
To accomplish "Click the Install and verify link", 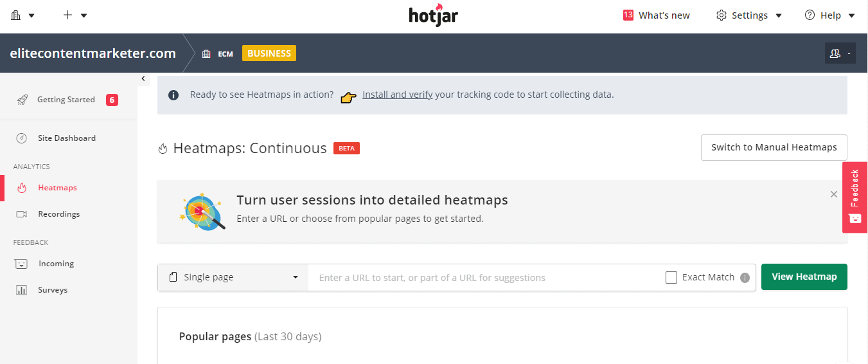I will (x=397, y=95).
